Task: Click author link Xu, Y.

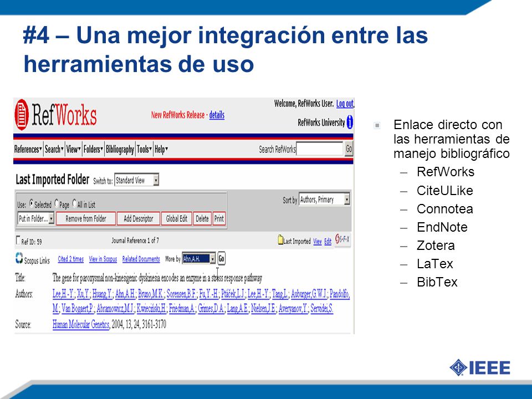Action: point(83,294)
